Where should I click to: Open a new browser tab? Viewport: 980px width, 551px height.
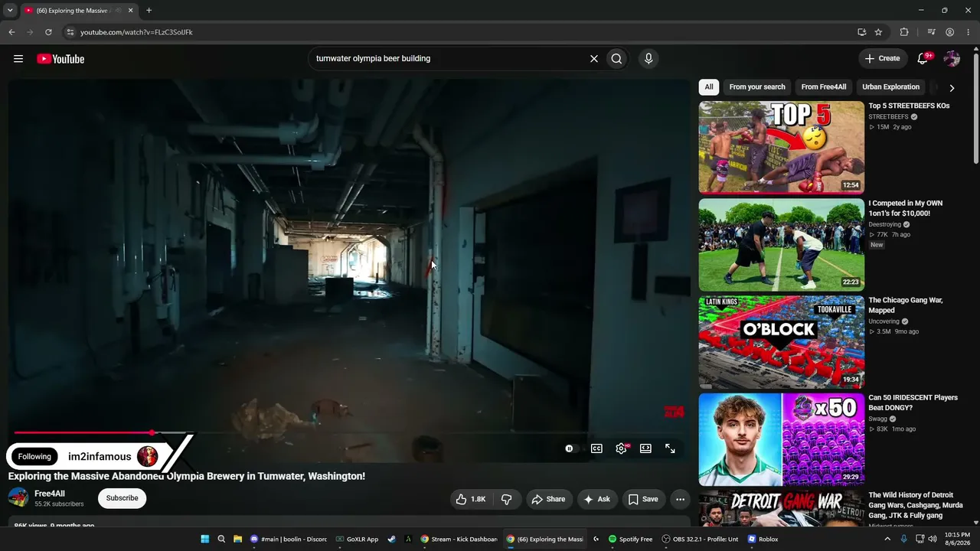(149, 11)
